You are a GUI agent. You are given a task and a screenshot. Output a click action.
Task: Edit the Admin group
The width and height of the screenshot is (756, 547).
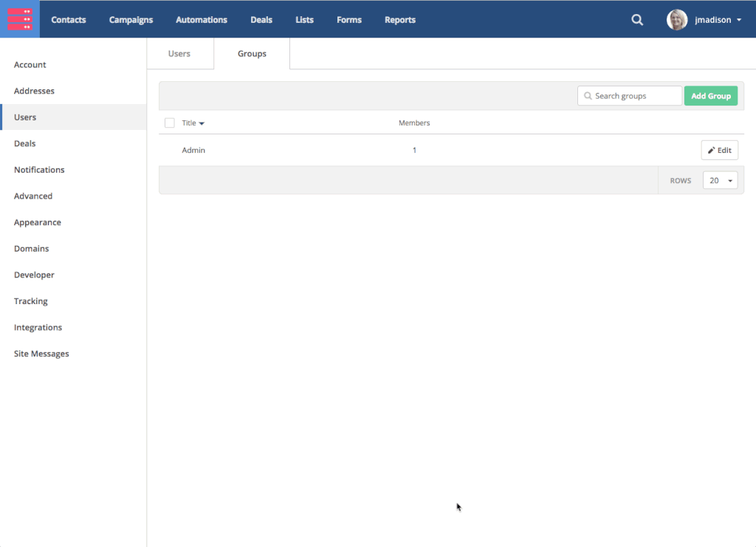tap(719, 150)
